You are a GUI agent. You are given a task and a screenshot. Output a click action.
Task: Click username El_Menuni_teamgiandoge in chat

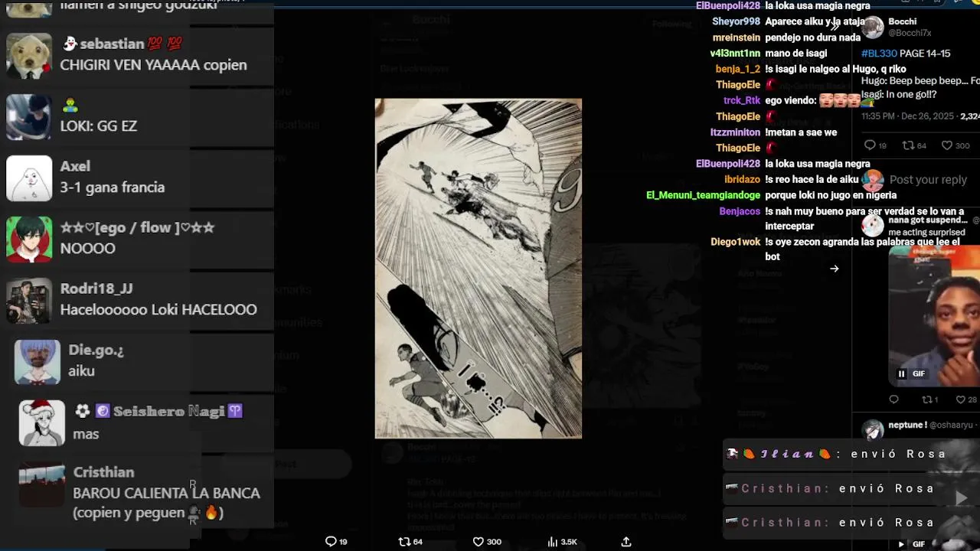pyautogui.click(x=703, y=196)
